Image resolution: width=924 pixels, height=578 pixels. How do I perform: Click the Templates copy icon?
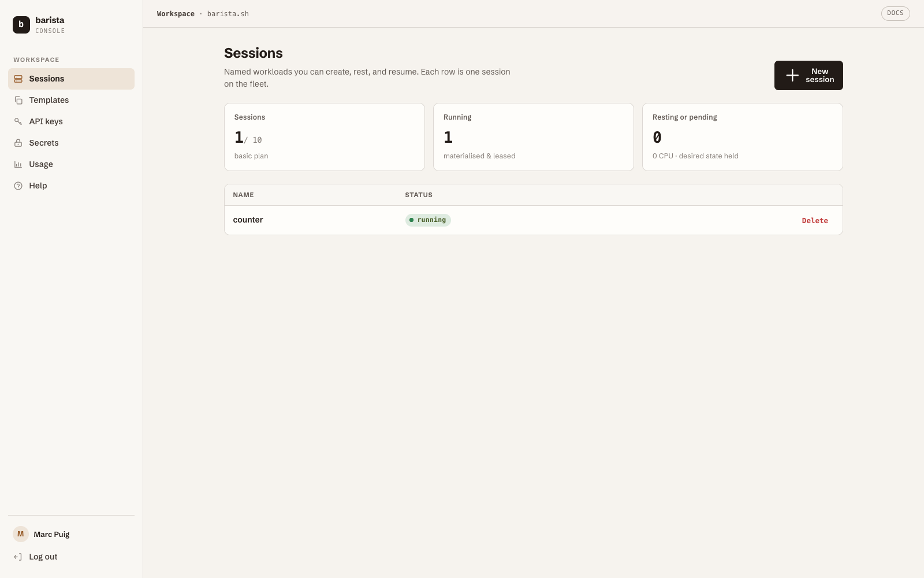[18, 100]
